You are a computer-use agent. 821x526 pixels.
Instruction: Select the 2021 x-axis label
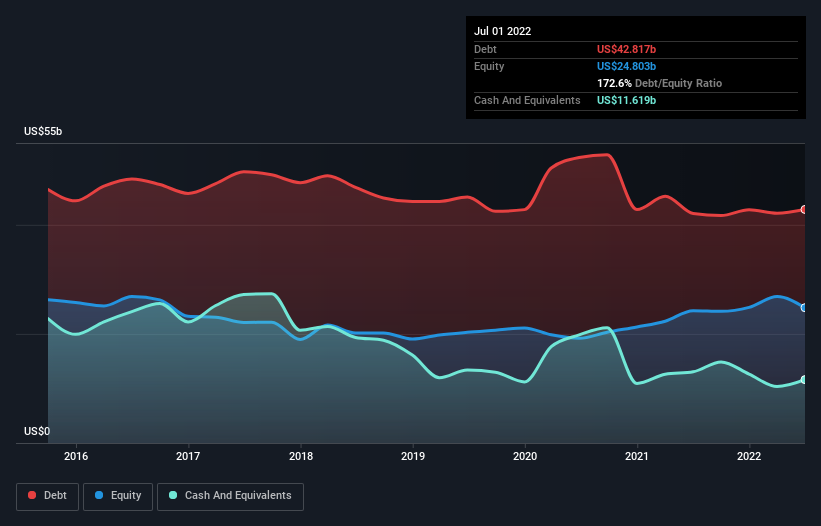coord(637,456)
